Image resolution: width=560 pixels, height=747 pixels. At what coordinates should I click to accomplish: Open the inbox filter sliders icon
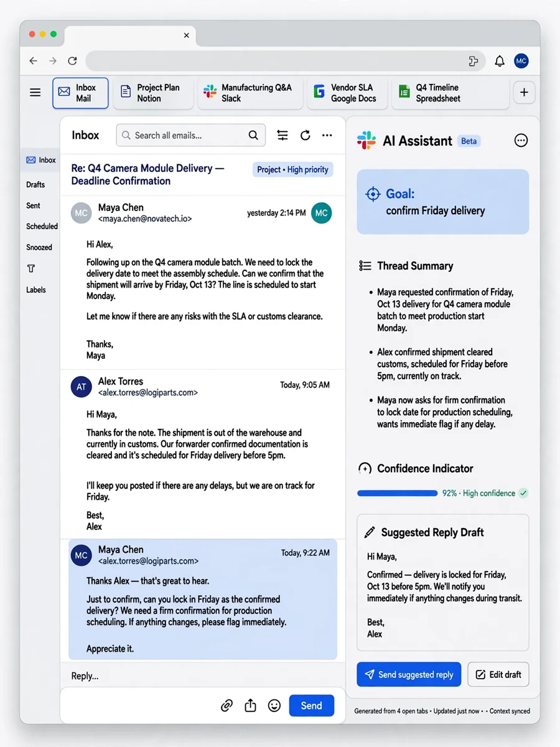[x=282, y=135]
